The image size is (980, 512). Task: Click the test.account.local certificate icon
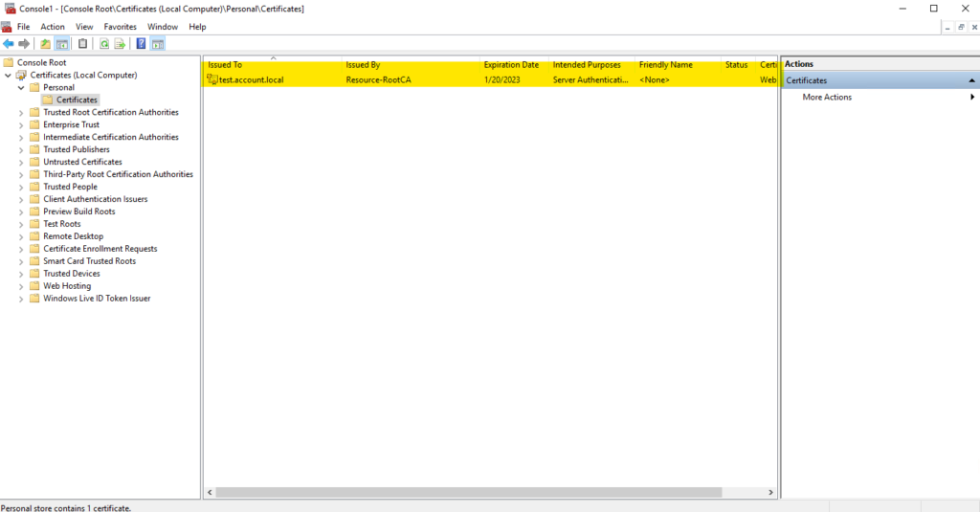tap(212, 80)
